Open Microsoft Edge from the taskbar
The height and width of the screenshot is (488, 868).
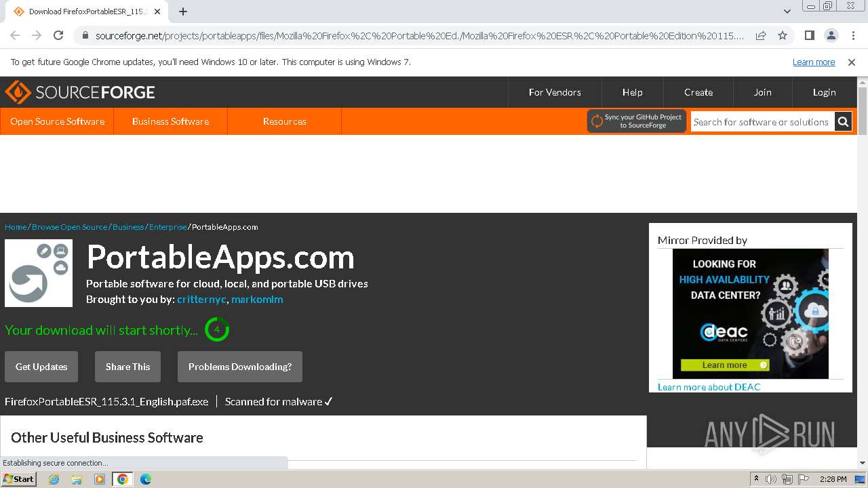click(145, 479)
